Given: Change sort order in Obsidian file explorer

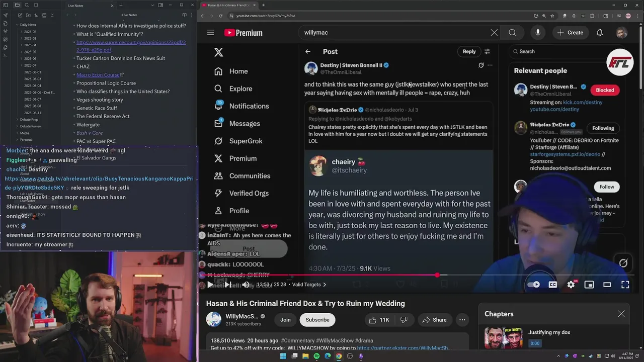Looking at the screenshot, I should point(36,15).
